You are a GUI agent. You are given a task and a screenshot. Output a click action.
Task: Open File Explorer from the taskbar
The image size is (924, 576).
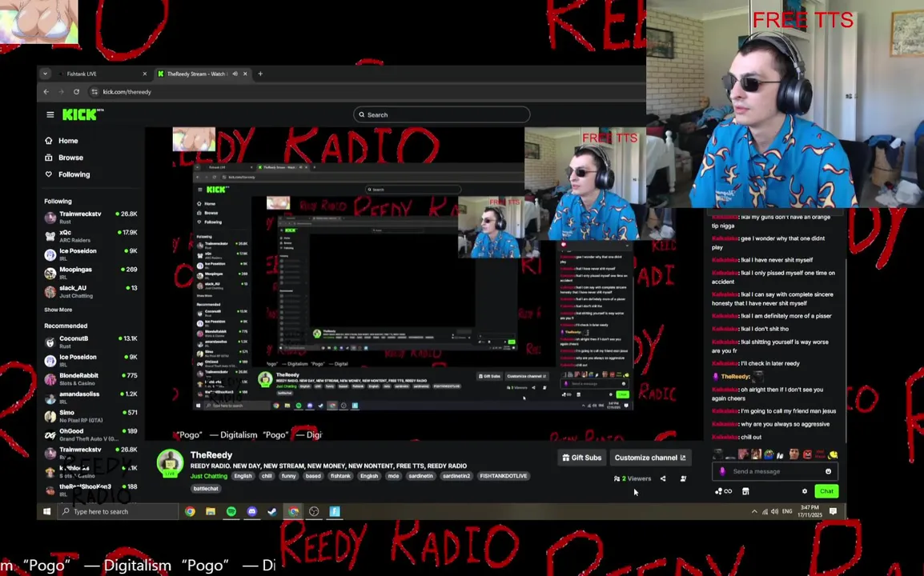pos(211,511)
